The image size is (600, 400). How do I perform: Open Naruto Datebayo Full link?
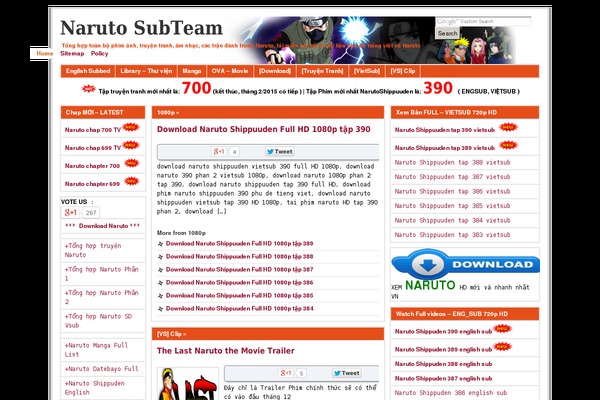101,369
